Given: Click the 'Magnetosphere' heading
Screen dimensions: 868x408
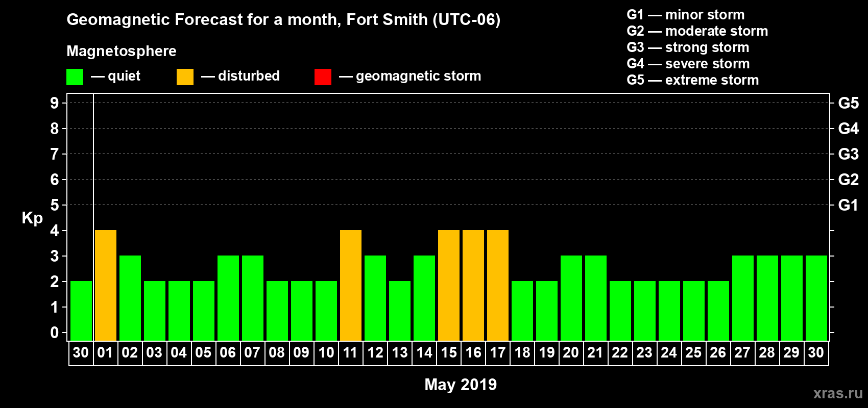Looking at the screenshot, I should click(122, 52).
